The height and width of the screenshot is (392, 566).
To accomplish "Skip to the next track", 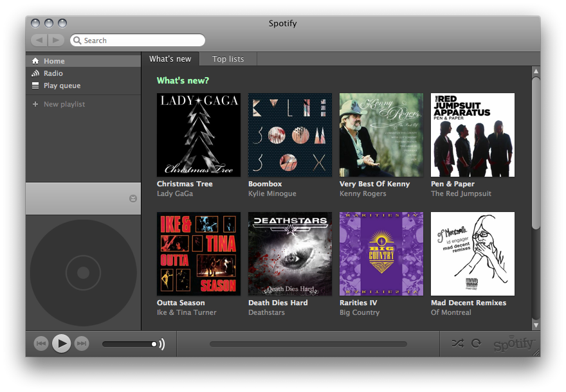I will [82, 343].
